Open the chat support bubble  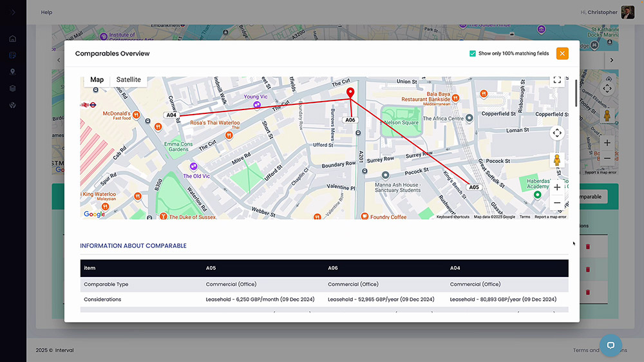click(611, 345)
